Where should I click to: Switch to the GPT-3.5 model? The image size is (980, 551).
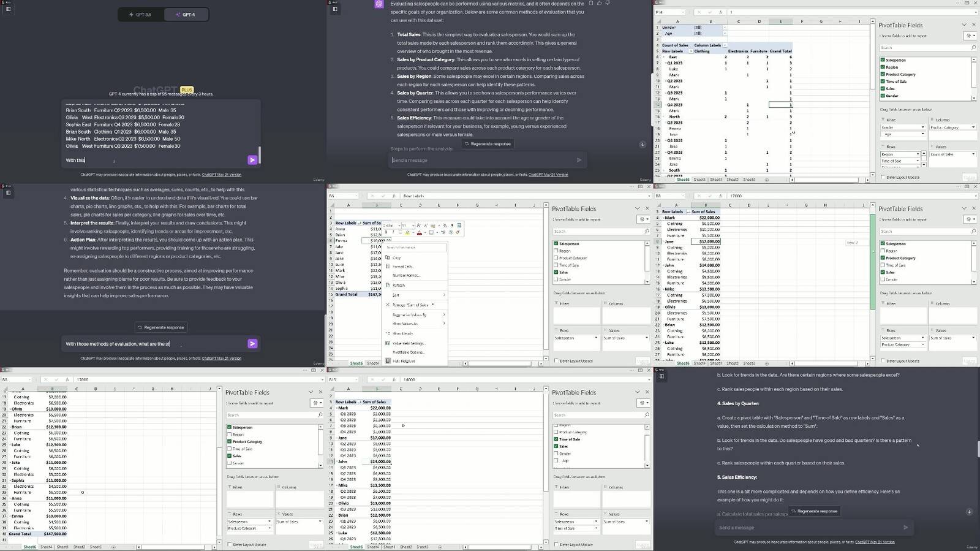click(140, 14)
